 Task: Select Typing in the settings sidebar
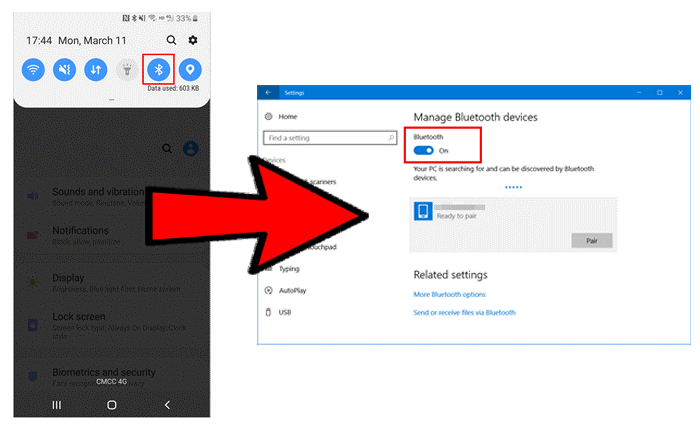click(289, 269)
